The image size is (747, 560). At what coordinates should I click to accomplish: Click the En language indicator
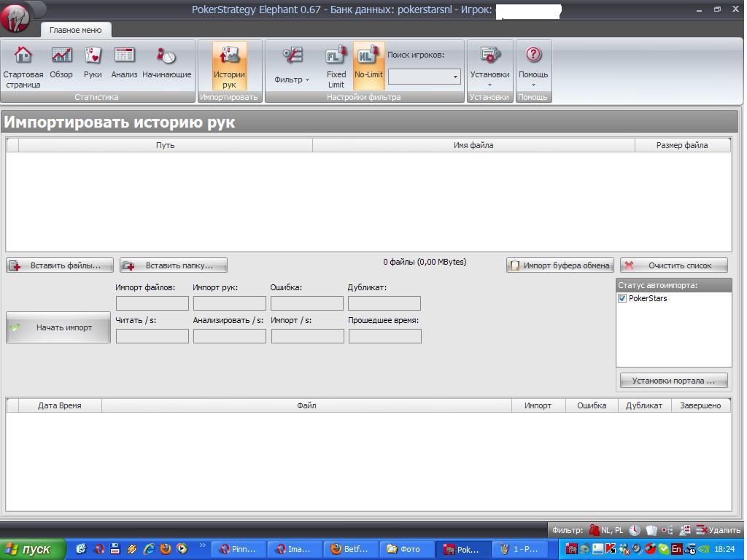(676, 549)
